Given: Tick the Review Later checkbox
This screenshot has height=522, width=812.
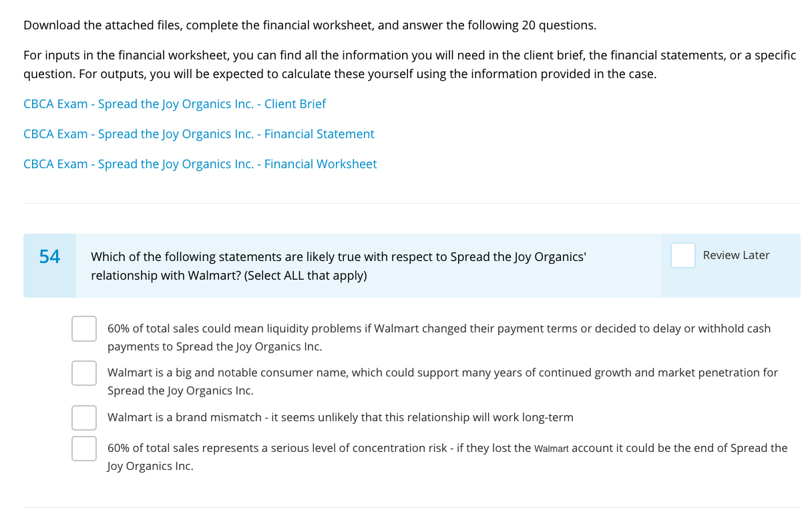Looking at the screenshot, I should coord(682,256).
